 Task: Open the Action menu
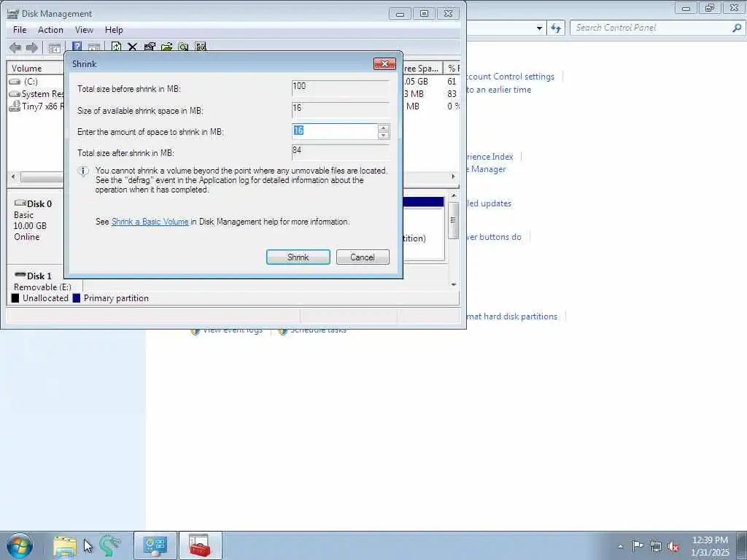pyautogui.click(x=50, y=29)
